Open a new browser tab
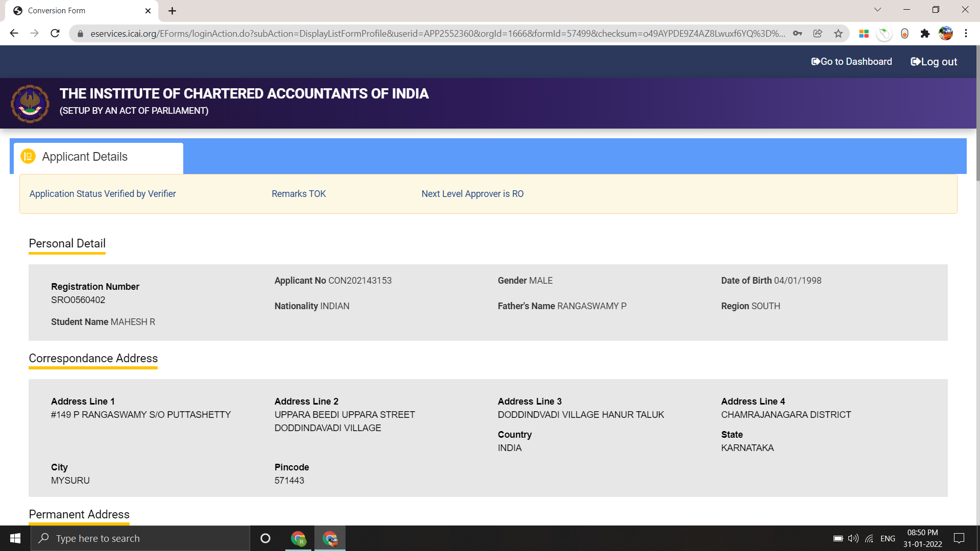This screenshot has height=551, width=980. pos(173,11)
